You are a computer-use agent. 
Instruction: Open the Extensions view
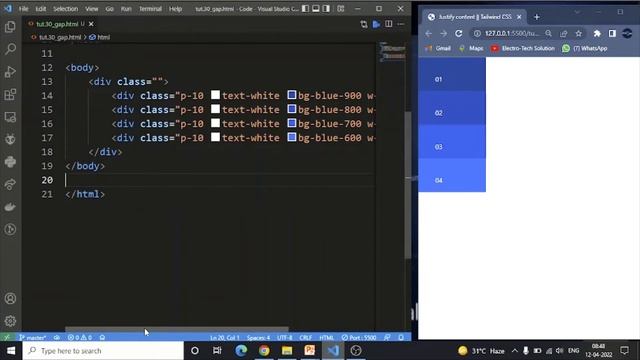pyautogui.click(x=10, y=95)
